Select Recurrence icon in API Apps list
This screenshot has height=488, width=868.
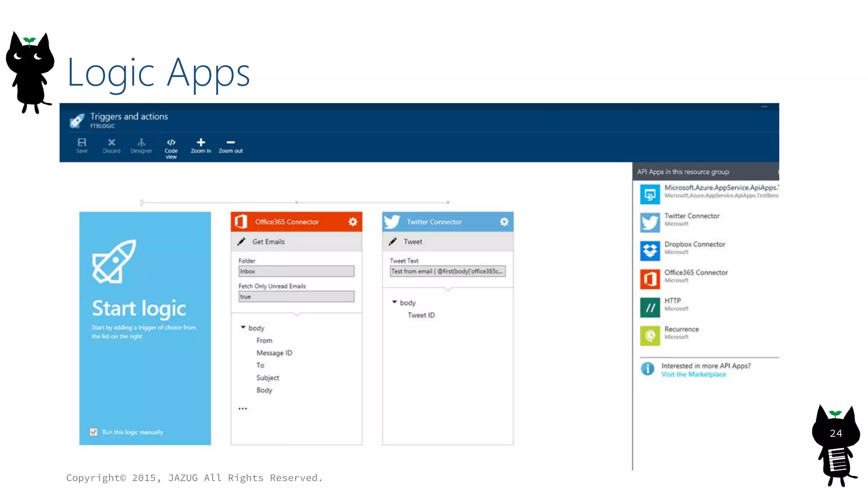650,336
